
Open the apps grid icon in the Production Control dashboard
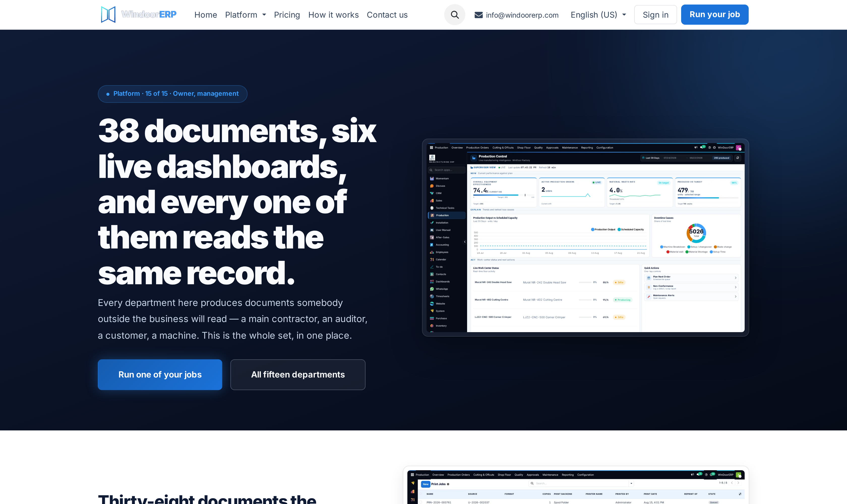click(431, 147)
